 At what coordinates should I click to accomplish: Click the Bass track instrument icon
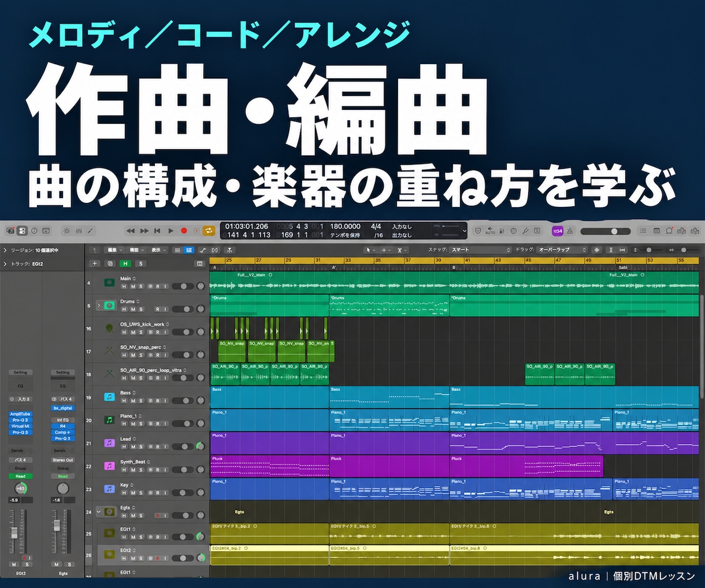coord(109,397)
